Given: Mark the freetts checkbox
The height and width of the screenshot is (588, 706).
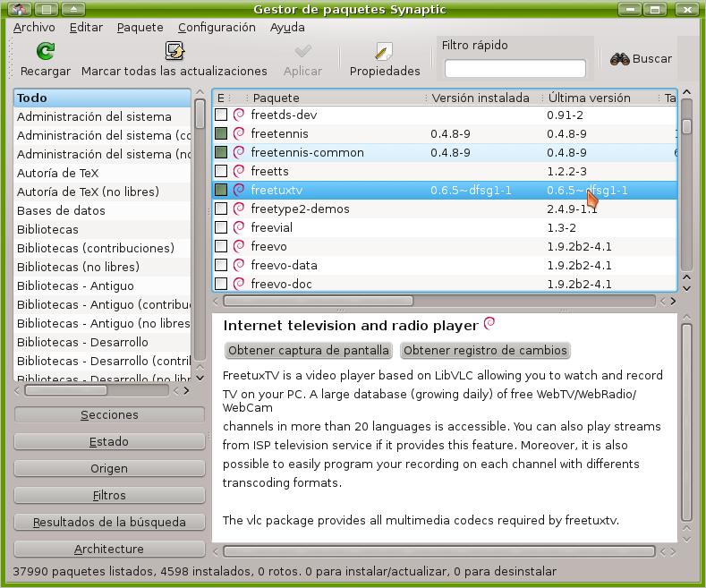Looking at the screenshot, I should [221, 171].
